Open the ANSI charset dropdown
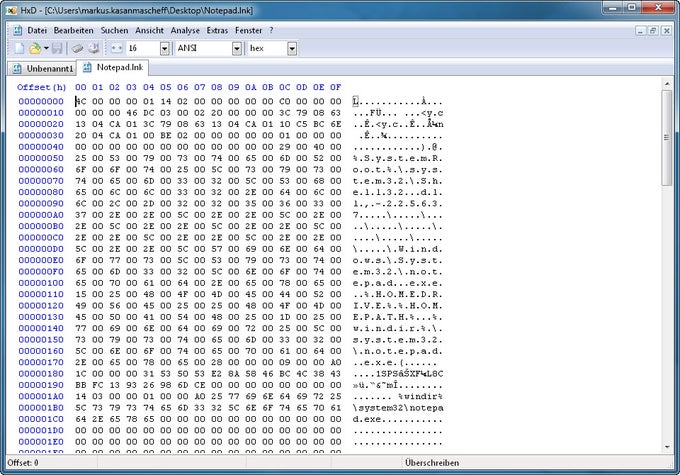The width and height of the screenshot is (680, 475). pyautogui.click(x=236, y=49)
